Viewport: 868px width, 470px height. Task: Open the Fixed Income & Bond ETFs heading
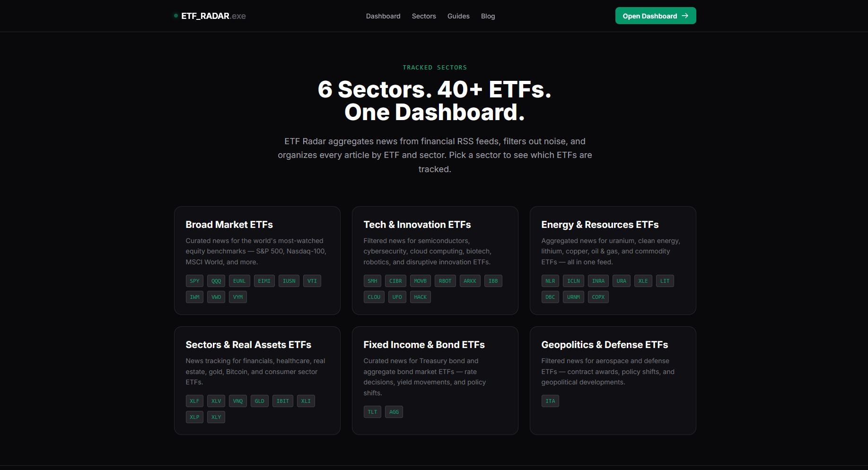(424, 345)
